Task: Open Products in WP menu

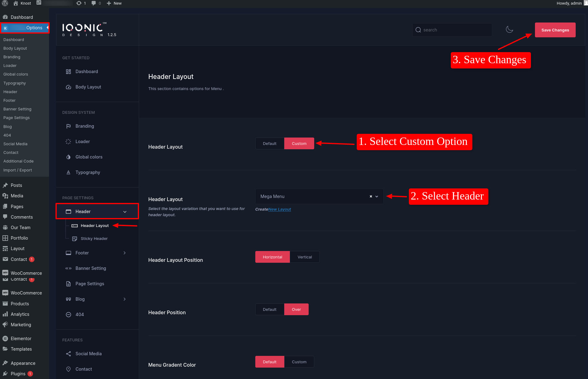Action: [20, 304]
